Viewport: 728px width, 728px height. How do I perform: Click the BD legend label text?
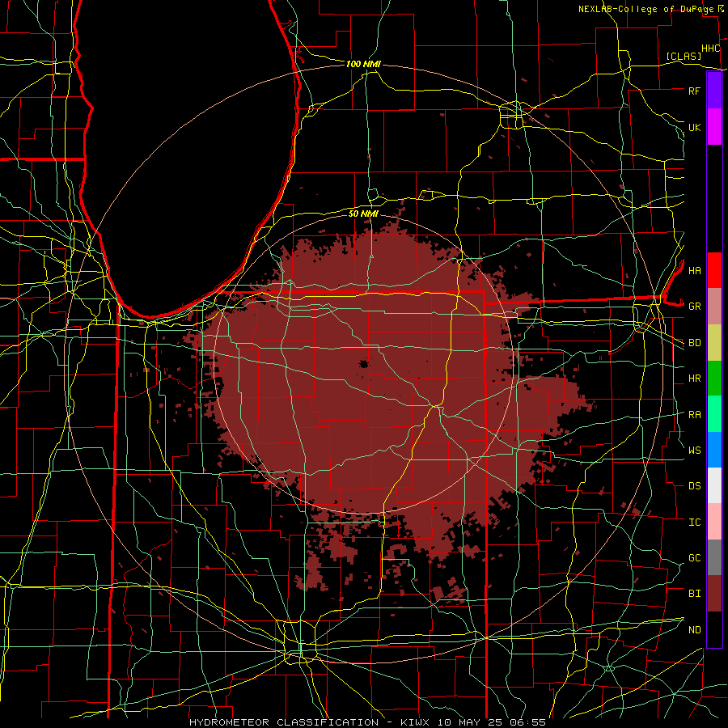[694, 343]
